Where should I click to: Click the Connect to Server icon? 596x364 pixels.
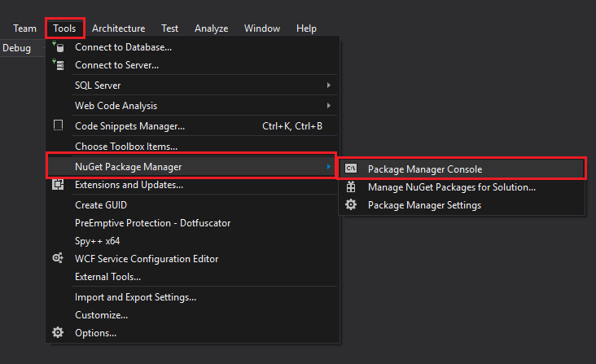pyautogui.click(x=59, y=65)
